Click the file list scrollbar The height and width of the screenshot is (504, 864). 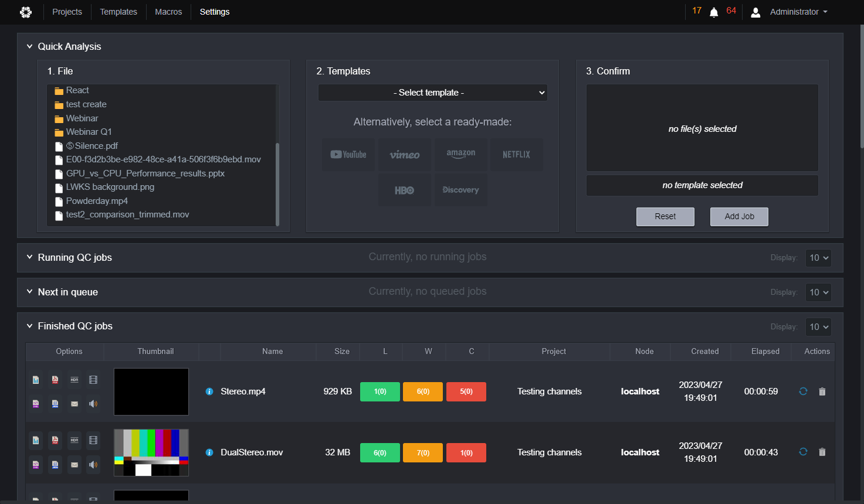(277, 183)
